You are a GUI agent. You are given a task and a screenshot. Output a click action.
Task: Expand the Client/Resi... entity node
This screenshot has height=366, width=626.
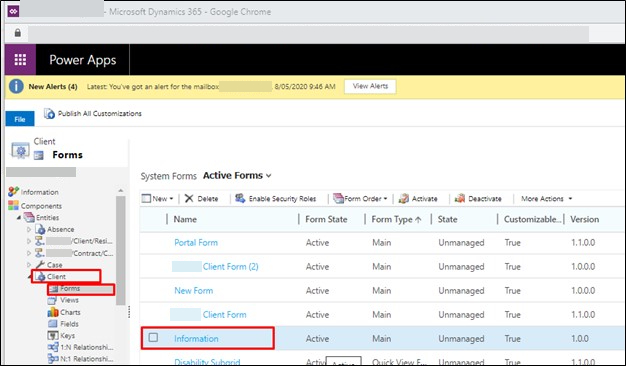(29, 241)
